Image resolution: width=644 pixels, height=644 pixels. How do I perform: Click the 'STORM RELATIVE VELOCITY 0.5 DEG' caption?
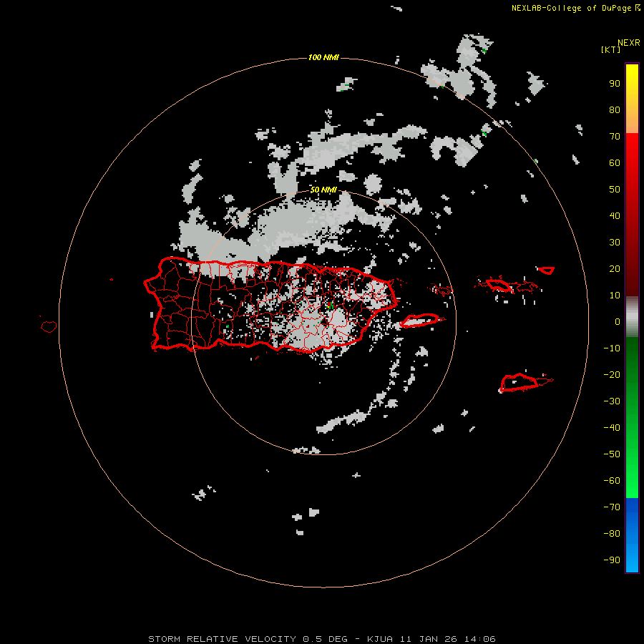[248, 639]
